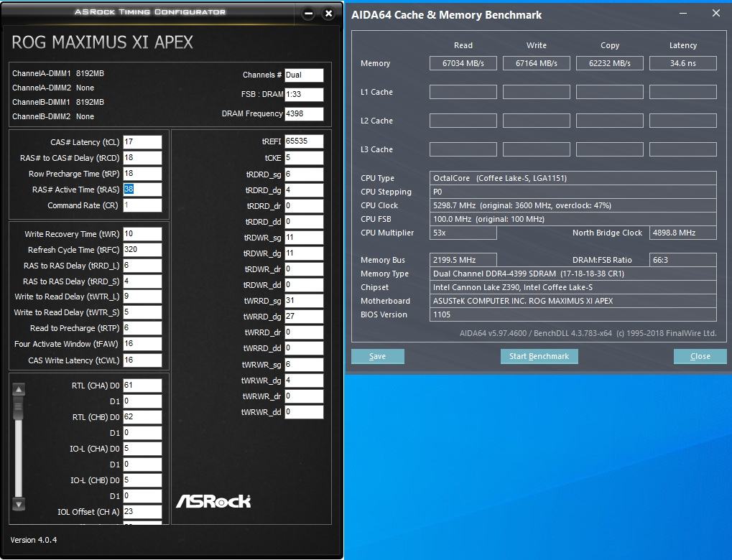The image size is (732, 560).
Task: Select the tWTR_S value field
Action: point(142,312)
